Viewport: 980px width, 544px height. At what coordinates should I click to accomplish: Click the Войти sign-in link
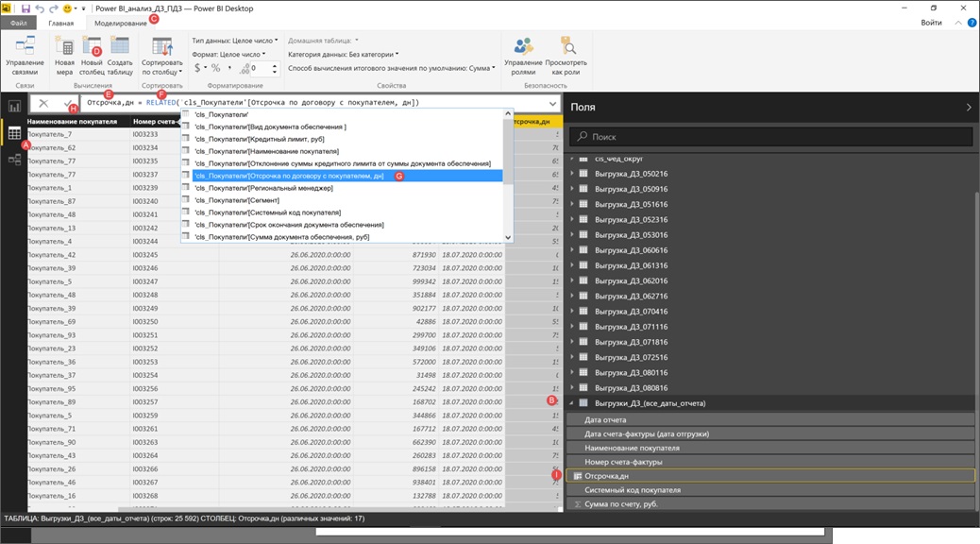coord(931,23)
